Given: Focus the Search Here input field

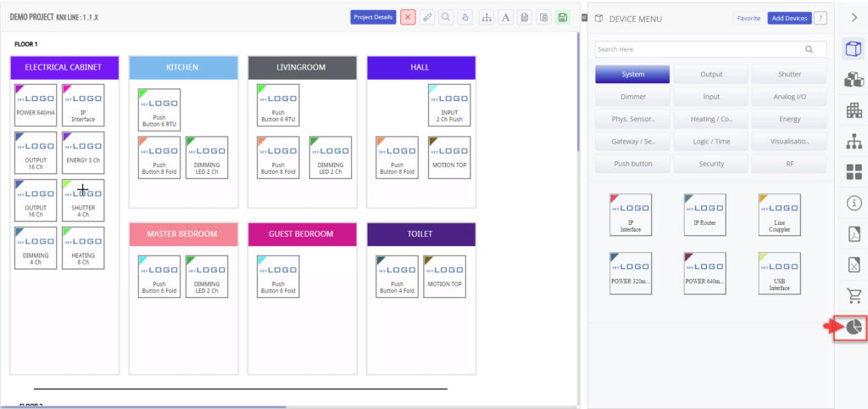Looking at the screenshot, I should (x=711, y=49).
